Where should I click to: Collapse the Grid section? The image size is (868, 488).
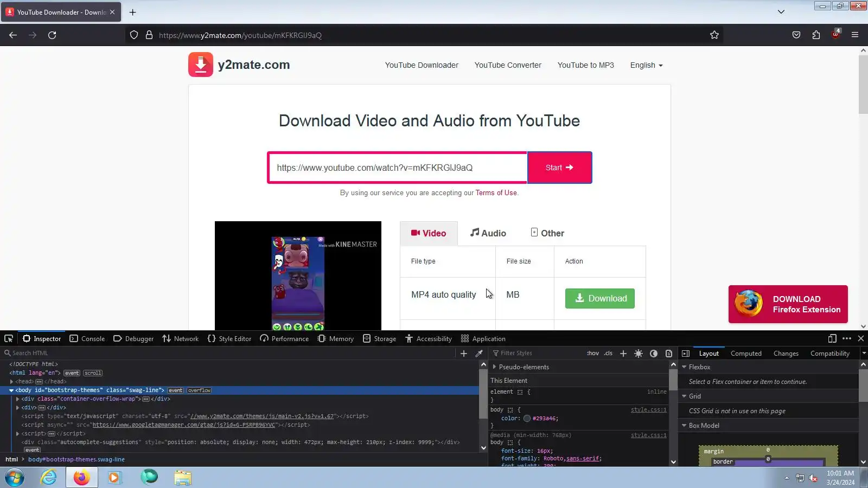tap(684, 396)
